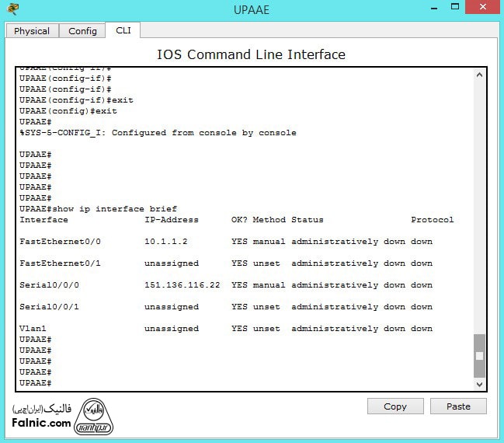Select the CLI tab

pyautogui.click(x=123, y=30)
